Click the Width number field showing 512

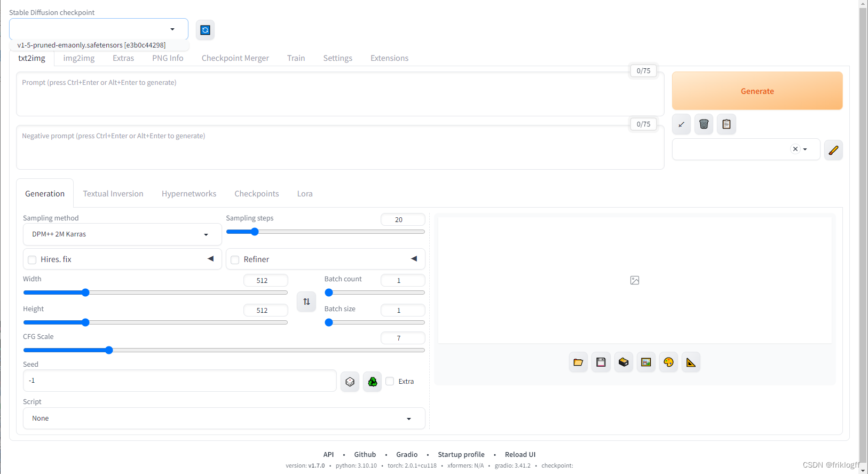266,280
